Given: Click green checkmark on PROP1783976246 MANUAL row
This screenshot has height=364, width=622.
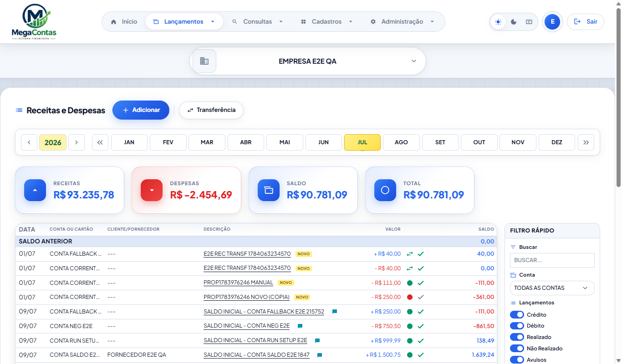Looking at the screenshot, I should click(x=421, y=283).
